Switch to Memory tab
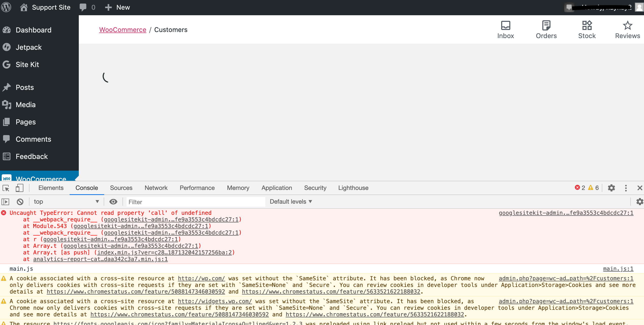644x325 pixels. (x=238, y=188)
